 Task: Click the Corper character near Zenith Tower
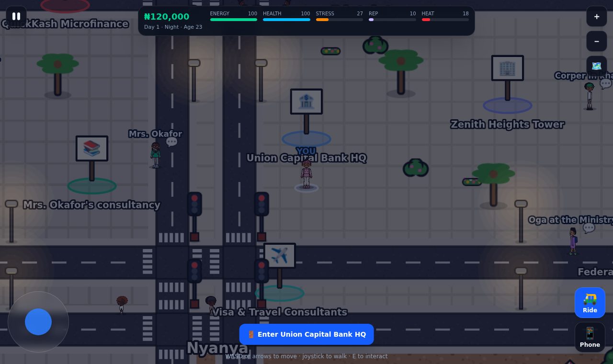point(590,96)
